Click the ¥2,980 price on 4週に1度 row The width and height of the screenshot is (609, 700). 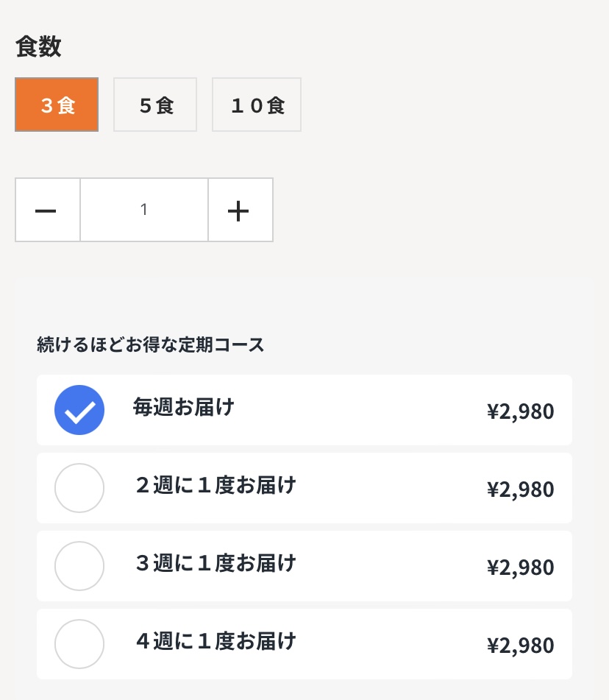click(x=521, y=646)
